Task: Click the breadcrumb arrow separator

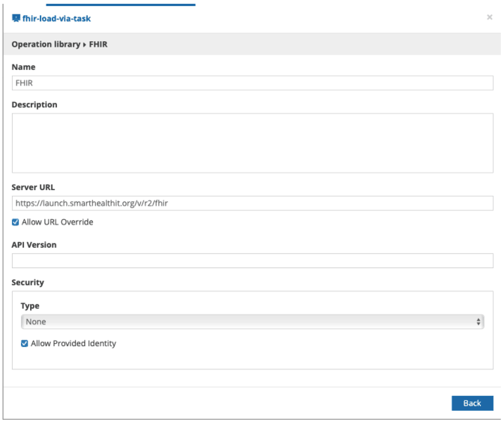Action: pos(84,44)
